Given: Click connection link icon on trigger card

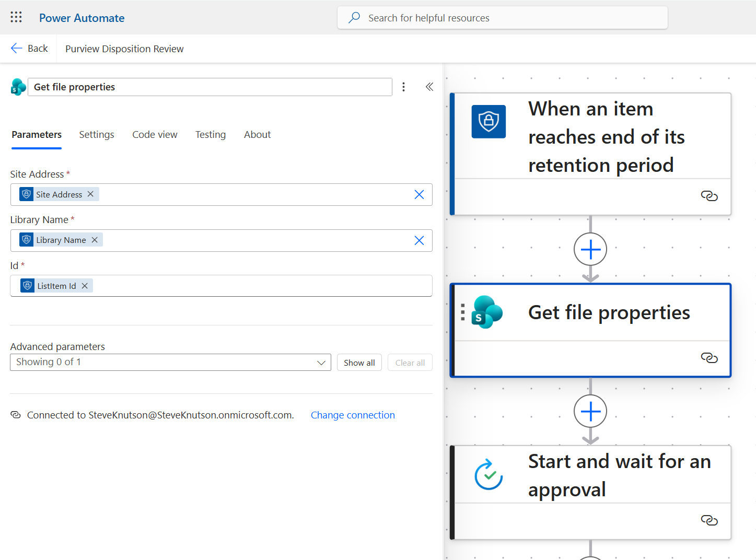Looking at the screenshot, I should [x=709, y=196].
